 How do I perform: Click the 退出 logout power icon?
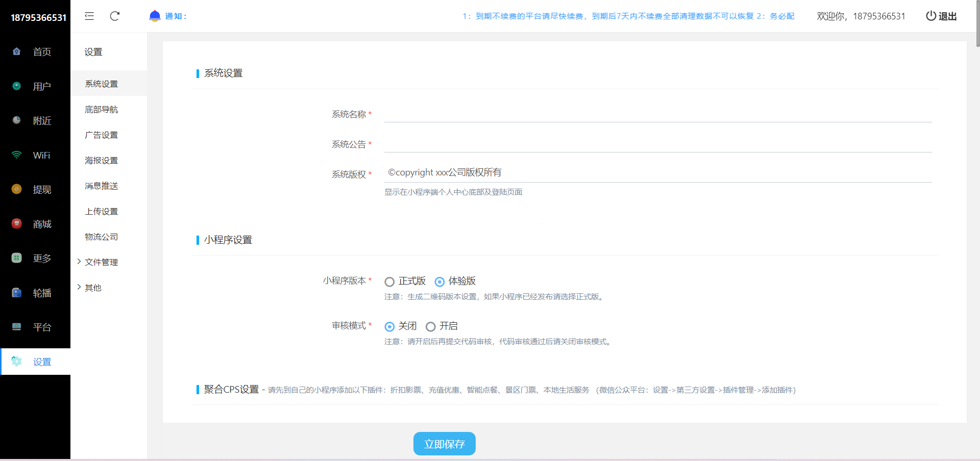click(x=931, y=16)
